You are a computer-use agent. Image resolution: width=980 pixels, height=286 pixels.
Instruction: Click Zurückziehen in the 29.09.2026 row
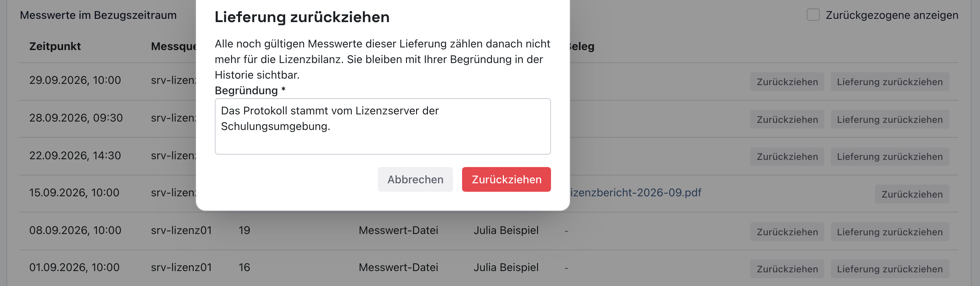(x=787, y=82)
